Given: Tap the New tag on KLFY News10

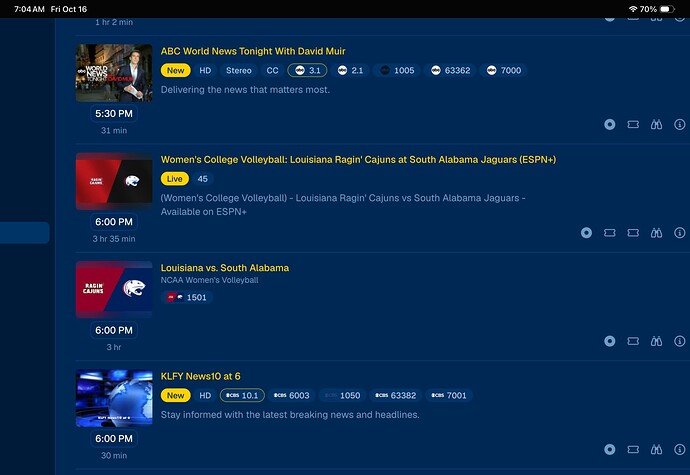Looking at the screenshot, I should 176,395.
